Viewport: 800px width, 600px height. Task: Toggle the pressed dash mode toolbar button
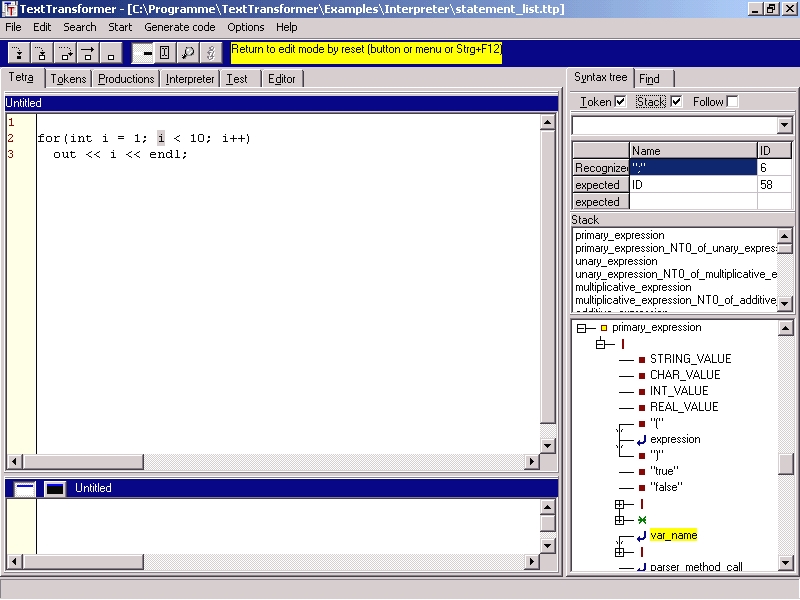(x=142, y=53)
